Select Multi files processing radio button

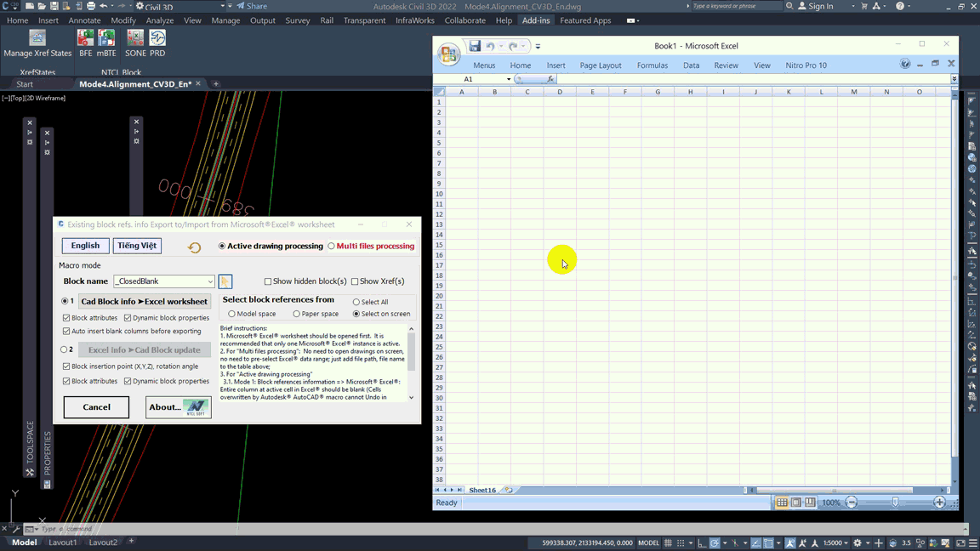(x=332, y=247)
